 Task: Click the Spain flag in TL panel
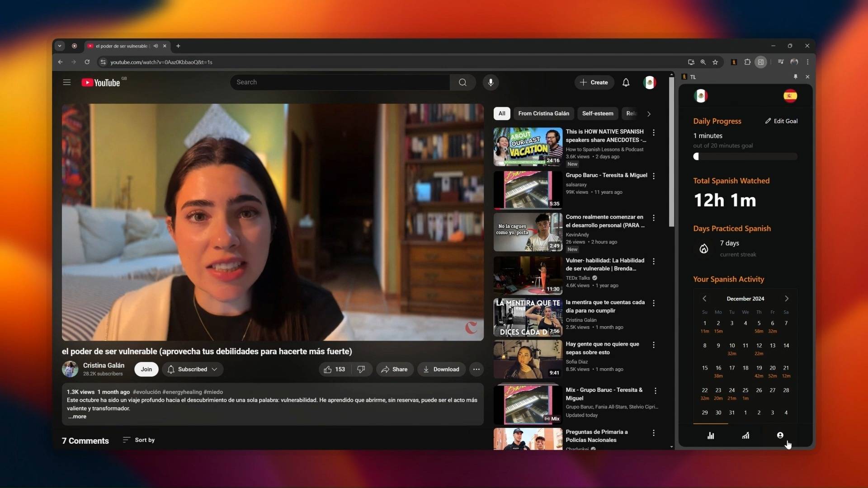(x=790, y=96)
